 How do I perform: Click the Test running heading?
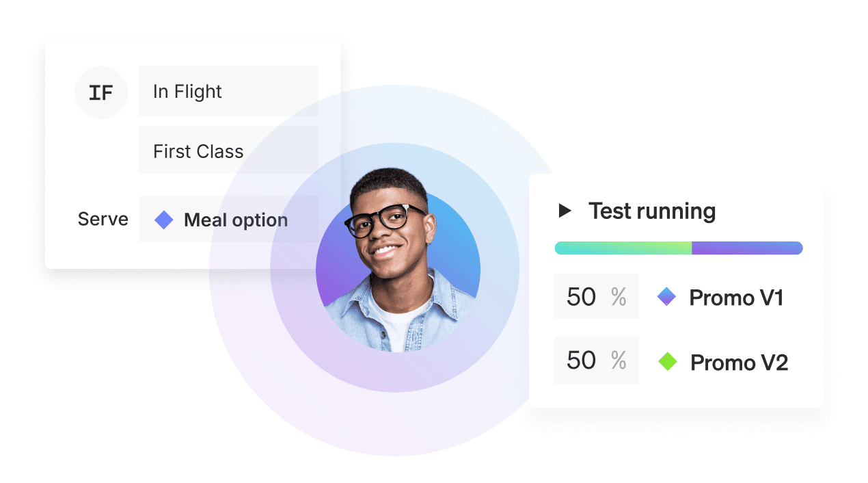652,211
